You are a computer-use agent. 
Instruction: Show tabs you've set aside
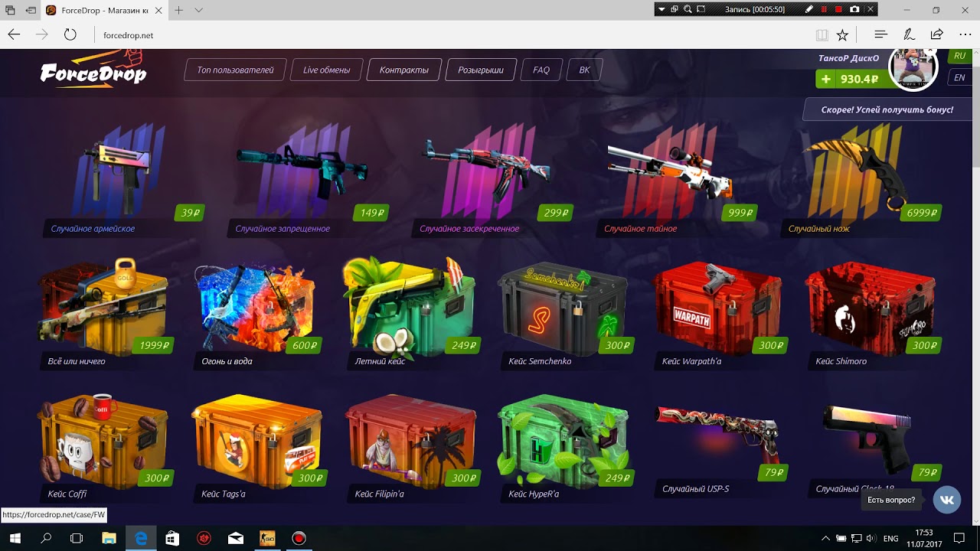tap(11, 10)
